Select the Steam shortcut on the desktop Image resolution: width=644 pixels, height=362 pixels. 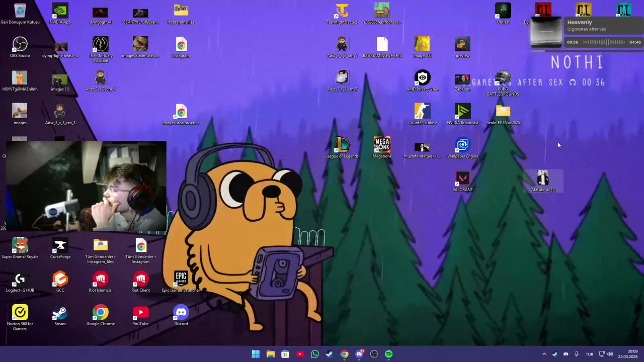tap(60, 315)
